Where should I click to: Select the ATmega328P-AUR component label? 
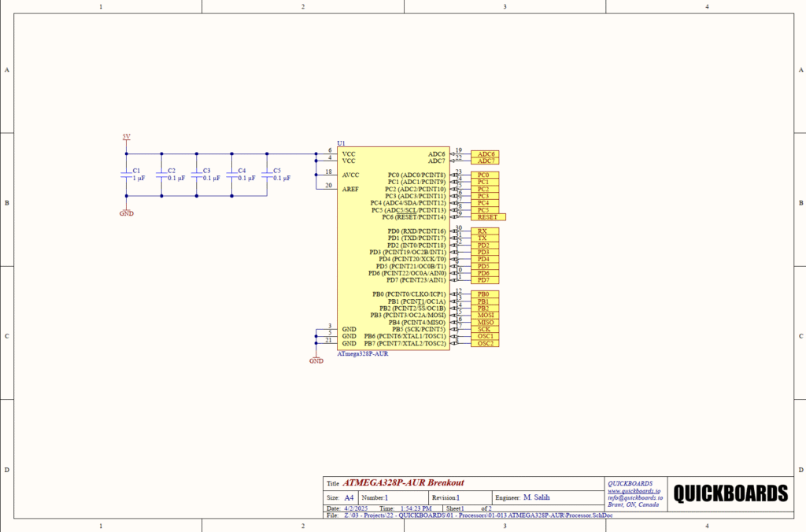tap(362, 354)
